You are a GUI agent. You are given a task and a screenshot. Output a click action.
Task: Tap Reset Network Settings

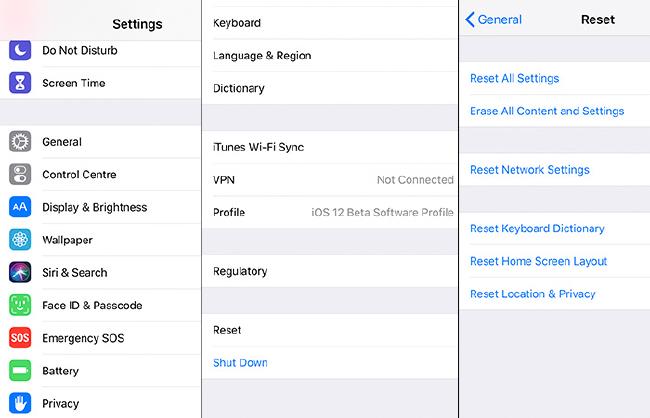click(530, 170)
